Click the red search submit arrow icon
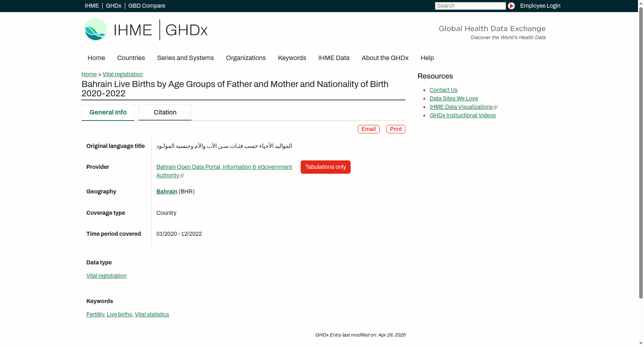Viewport: 644px width, 347px height. pyautogui.click(x=511, y=6)
